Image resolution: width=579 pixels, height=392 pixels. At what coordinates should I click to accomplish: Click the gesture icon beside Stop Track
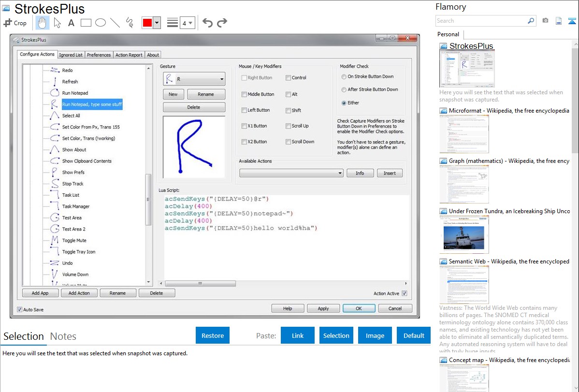(x=55, y=183)
